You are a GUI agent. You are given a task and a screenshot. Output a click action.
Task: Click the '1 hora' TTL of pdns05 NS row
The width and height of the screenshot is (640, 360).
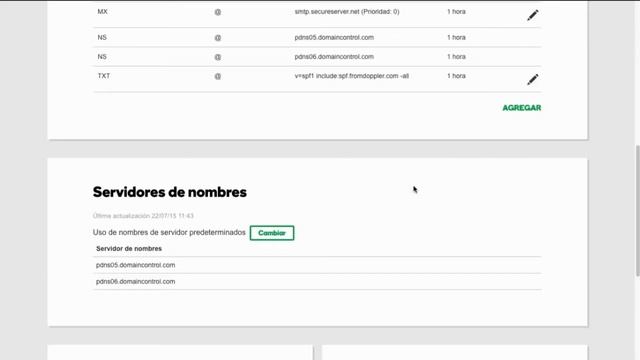[456, 38]
